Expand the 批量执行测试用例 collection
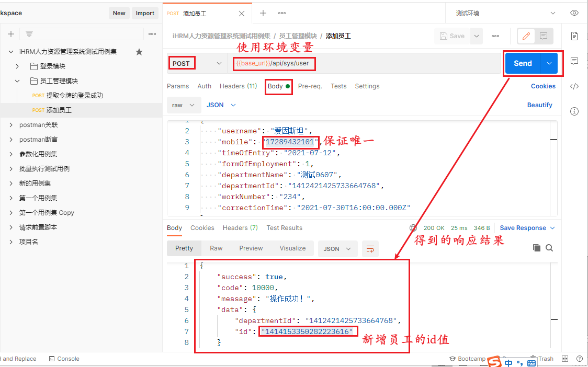This screenshot has width=588, height=367. tap(11, 169)
